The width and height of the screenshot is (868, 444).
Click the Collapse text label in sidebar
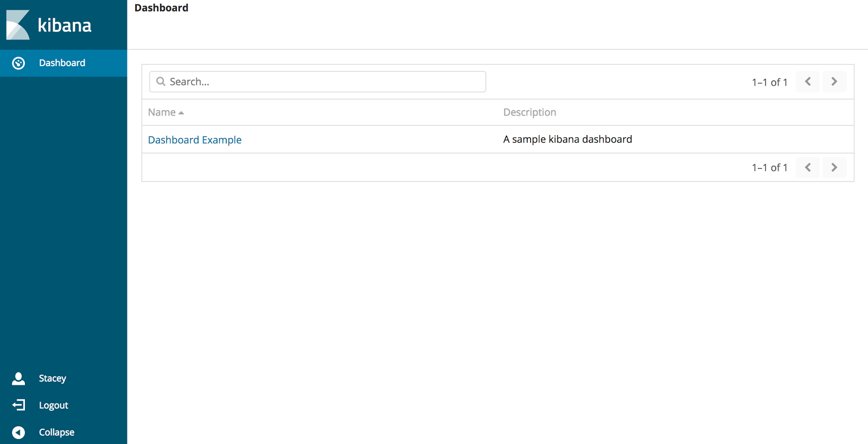(x=56, y=432)
